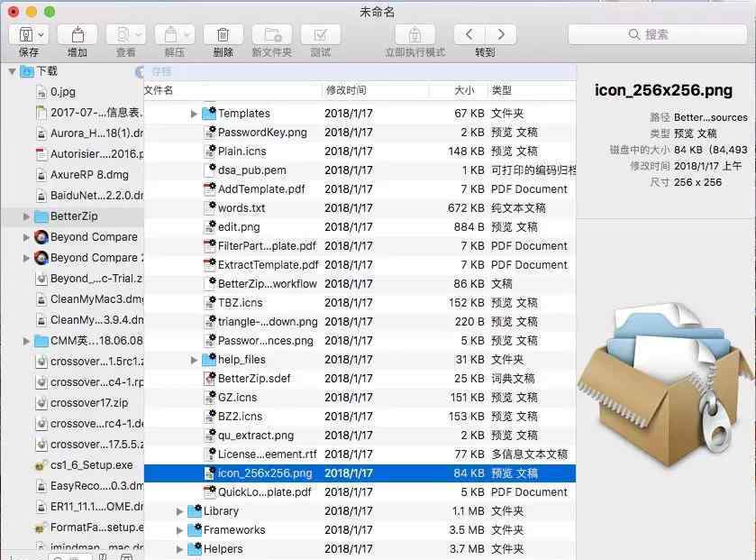Click the AxureRP 8.dmg disk image icon
Image resolution: width=756 pixels, height=560 pixels.
click(x=41, y=175)
